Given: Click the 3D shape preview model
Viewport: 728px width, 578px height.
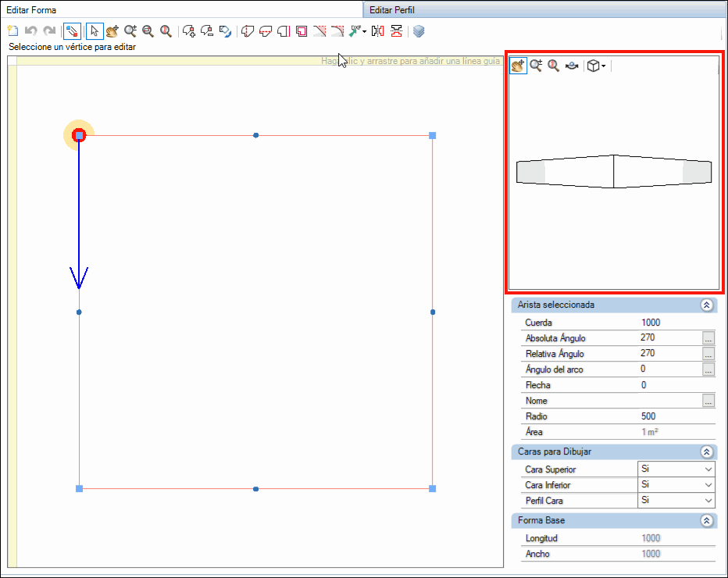Looking at the screenshot, I should [614, 171].
